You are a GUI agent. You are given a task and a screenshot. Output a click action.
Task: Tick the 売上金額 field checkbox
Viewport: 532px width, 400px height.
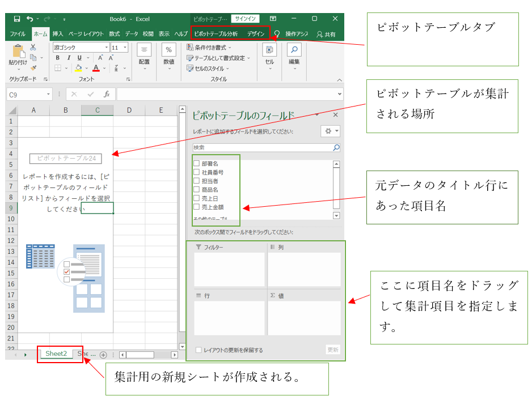[x=197, y=207]
